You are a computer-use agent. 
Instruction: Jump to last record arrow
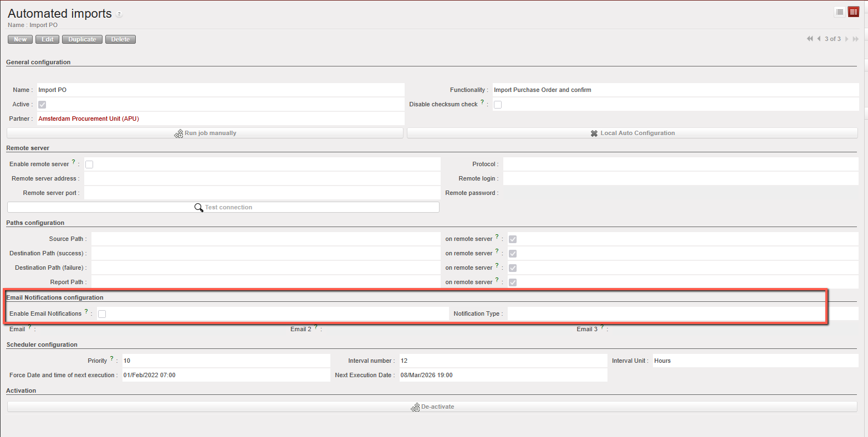coord(855,39)
